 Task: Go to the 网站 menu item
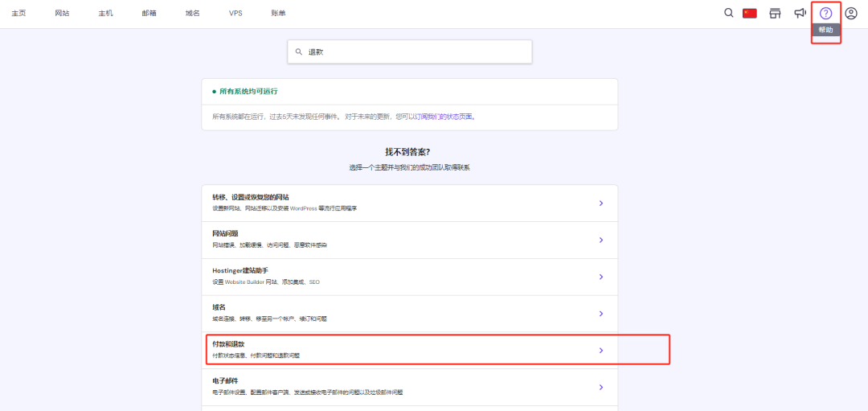tap(62, 14)
